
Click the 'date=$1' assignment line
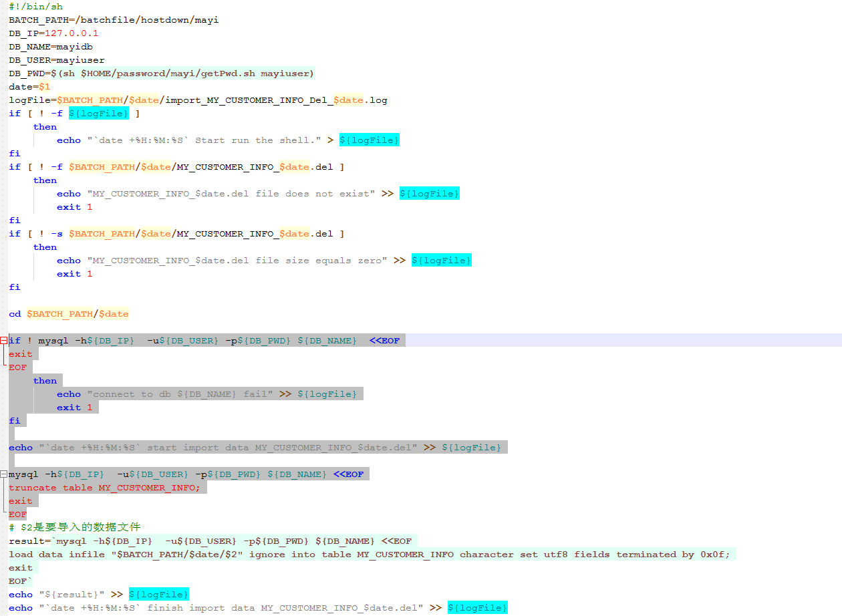click(x=29, y=87)
